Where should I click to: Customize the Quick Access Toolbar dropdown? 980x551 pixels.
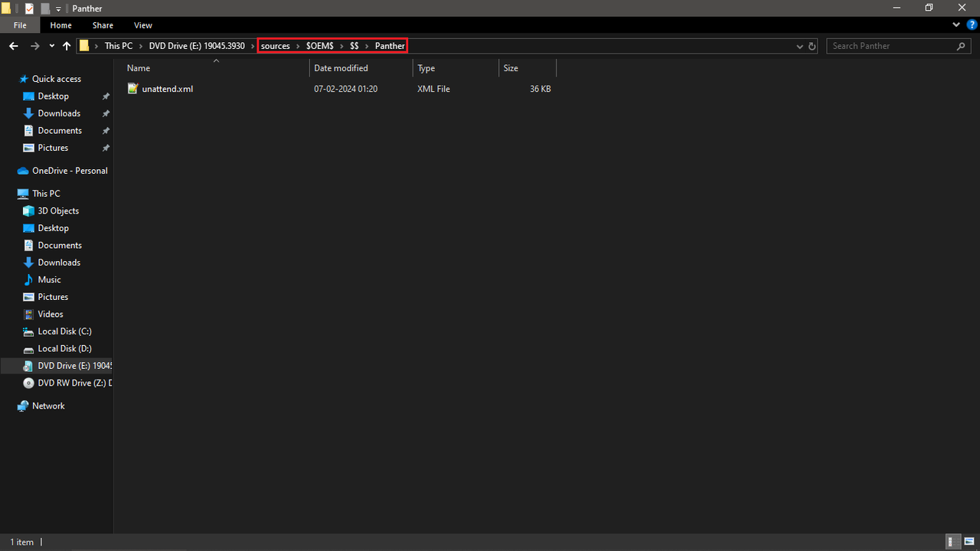tap(58, 8)
